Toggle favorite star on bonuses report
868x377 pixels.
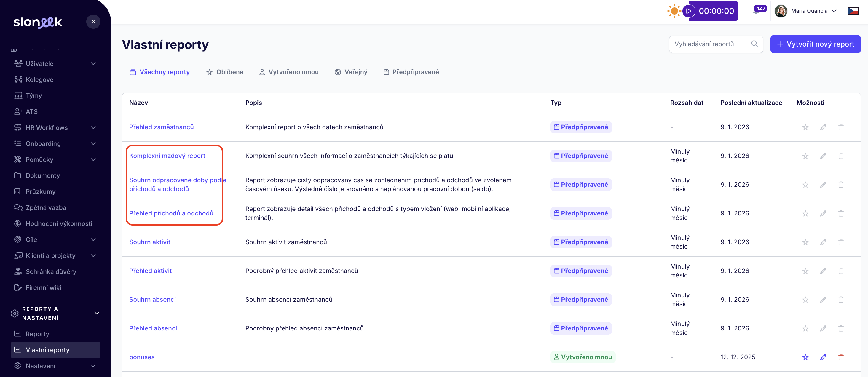click(x=805, y=357)
